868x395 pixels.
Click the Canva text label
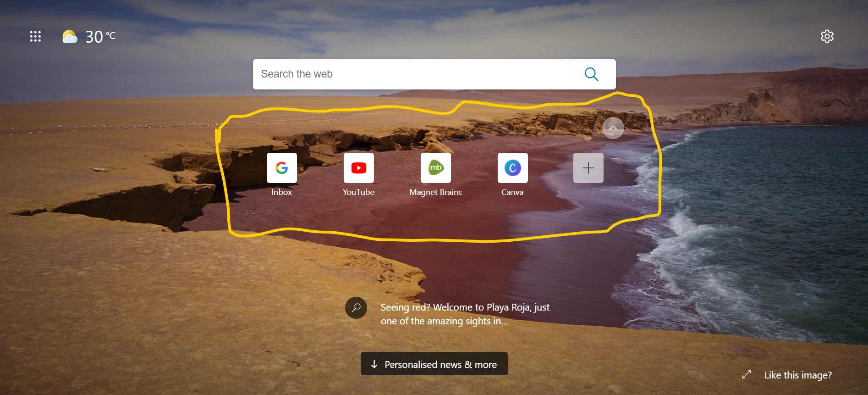point(512,192)
